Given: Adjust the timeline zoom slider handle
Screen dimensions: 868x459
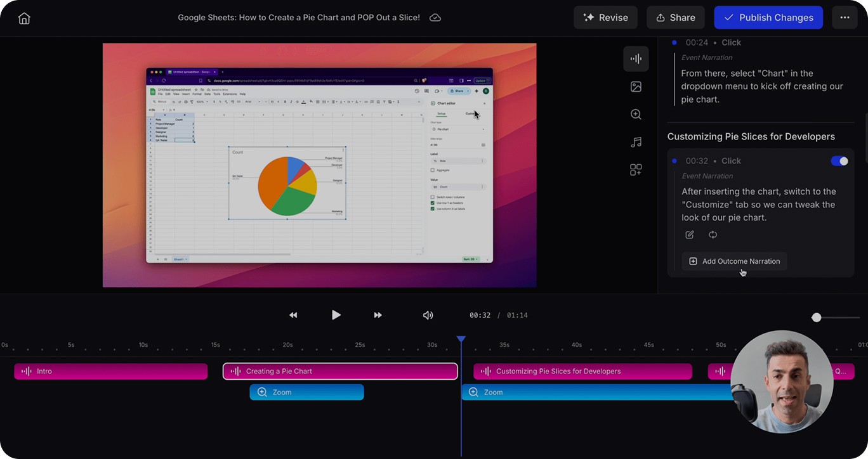Looking at the screenshot, I should tap(817, 317).
